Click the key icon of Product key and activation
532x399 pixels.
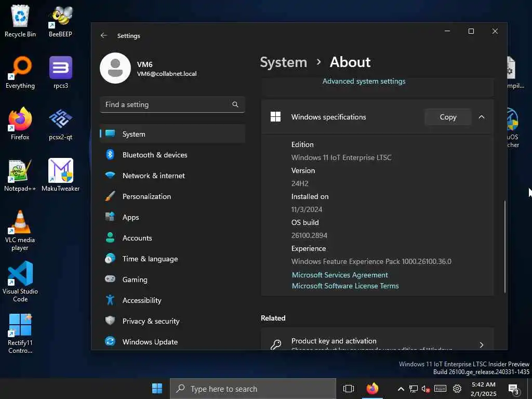tap(276, 345)
